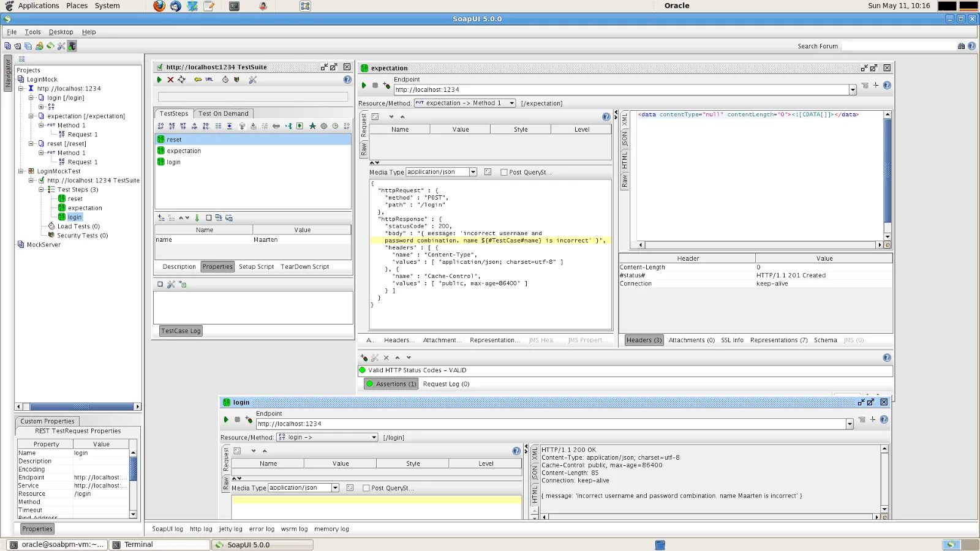Image resolution: width=980 pixels, height=551 pixels.
Task: Open the File menu
Action: point(12,32)
